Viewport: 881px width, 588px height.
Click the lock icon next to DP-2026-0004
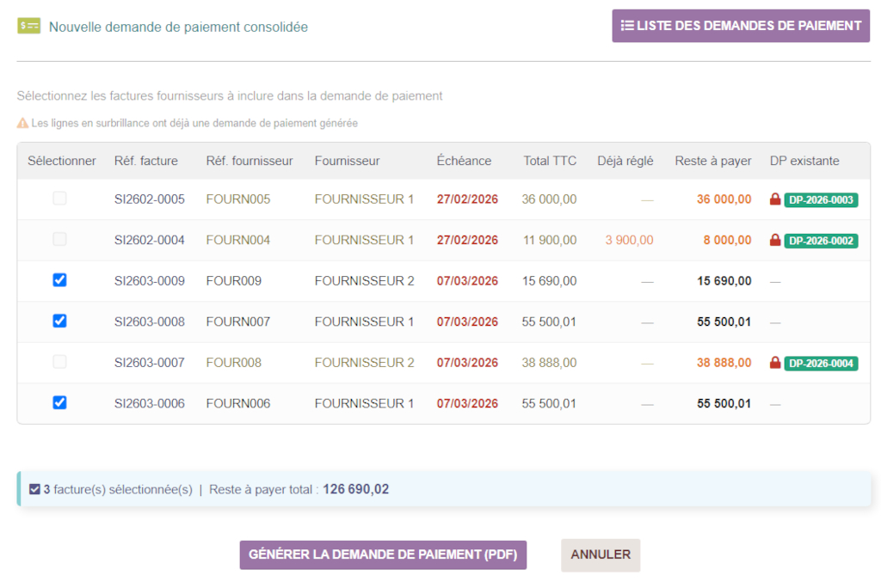pos(775,363)
